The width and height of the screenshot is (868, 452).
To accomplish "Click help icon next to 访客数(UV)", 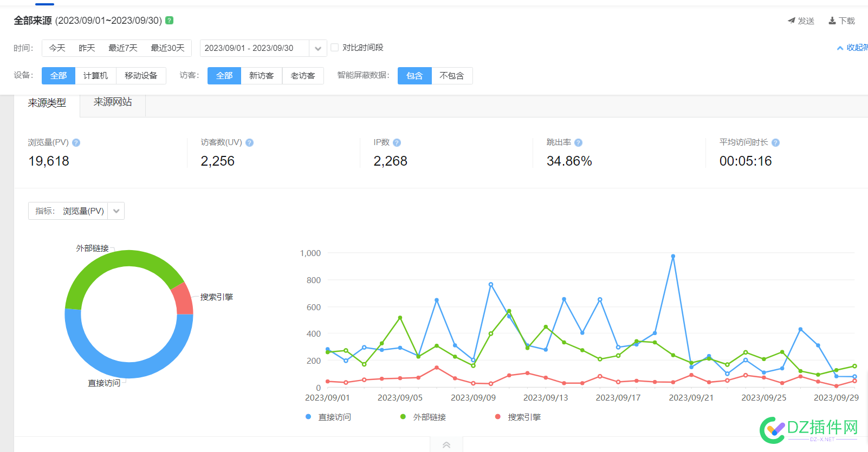I will [x=249, y=143].
